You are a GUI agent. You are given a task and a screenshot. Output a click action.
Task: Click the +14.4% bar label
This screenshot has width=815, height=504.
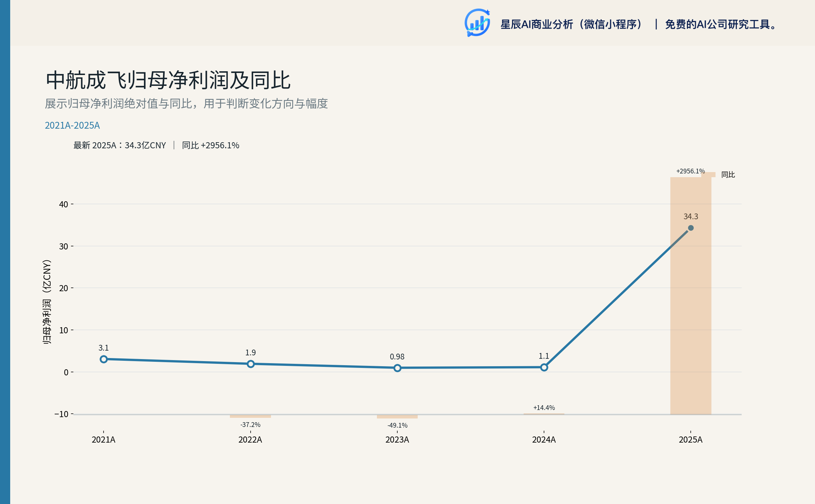[x=544, y=408]
